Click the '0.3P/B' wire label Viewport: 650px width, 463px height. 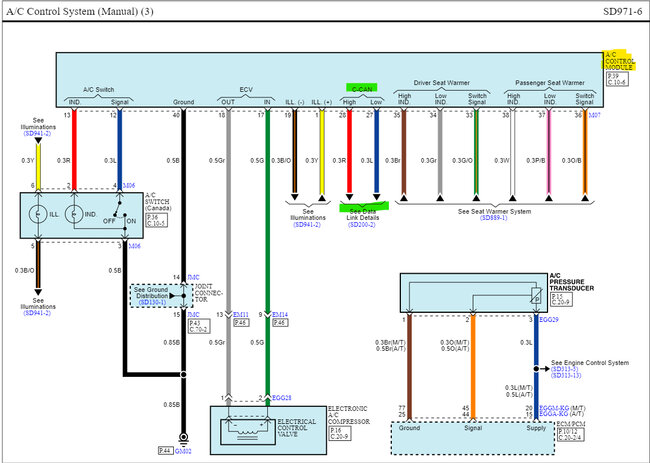536,160
